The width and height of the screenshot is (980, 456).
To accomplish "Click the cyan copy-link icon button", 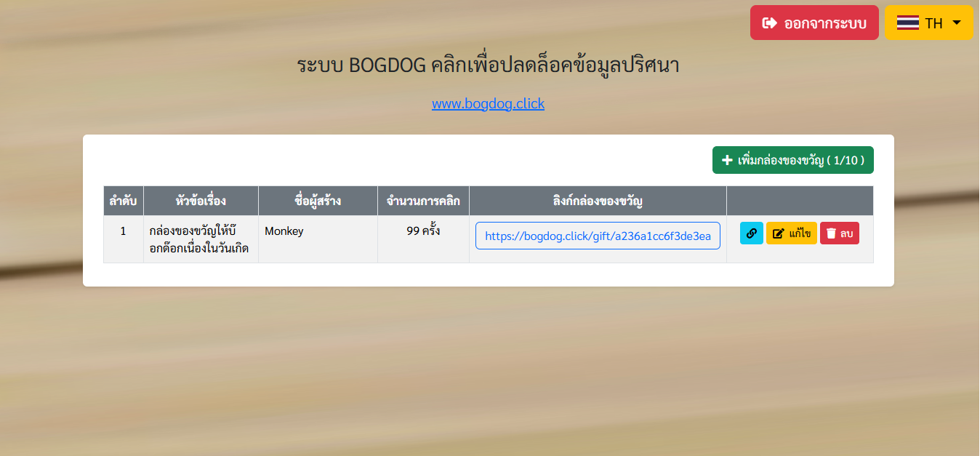I will 751,233.
